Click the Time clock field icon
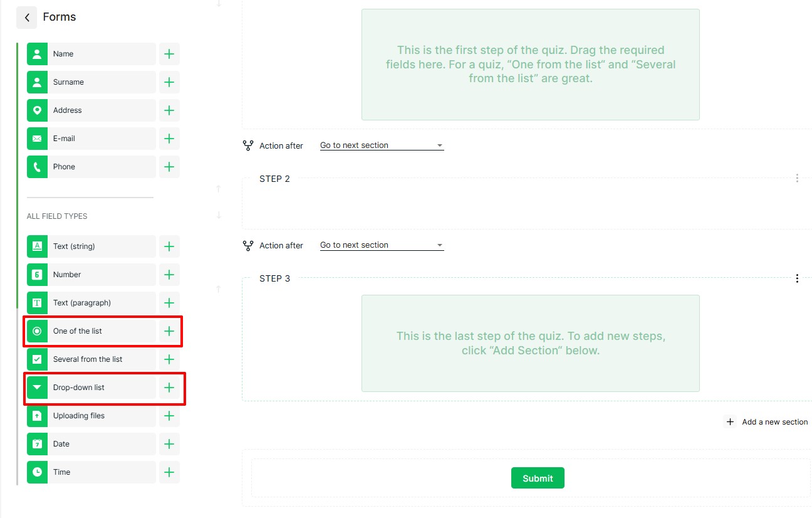812x518 pixels. point(37,472)
